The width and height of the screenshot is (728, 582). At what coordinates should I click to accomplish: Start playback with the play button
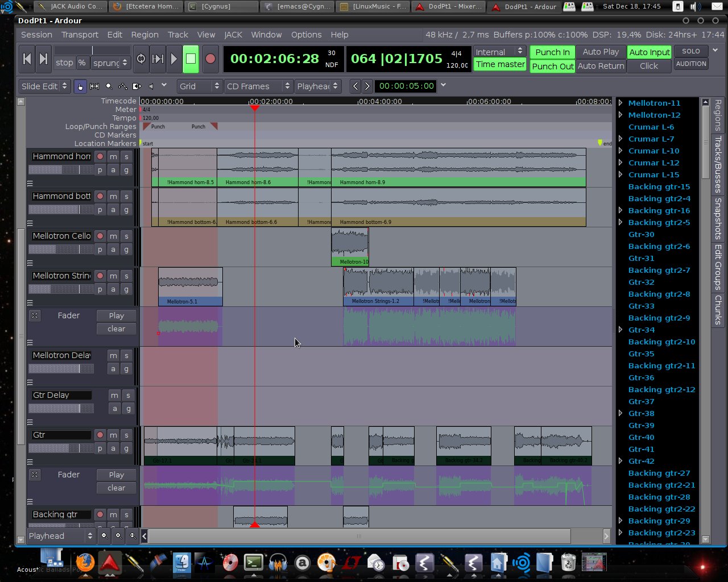tap(174, 59)
